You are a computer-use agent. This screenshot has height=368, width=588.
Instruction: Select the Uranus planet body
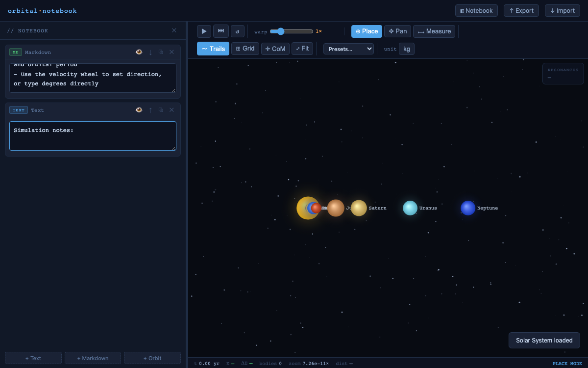click(x=410, y=208)
